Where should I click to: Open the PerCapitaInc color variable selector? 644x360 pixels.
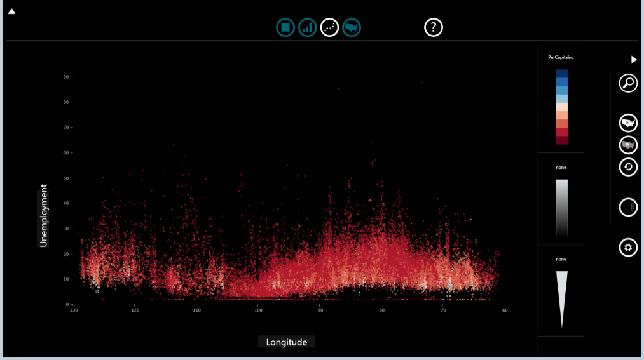click(x=561, y=57)
